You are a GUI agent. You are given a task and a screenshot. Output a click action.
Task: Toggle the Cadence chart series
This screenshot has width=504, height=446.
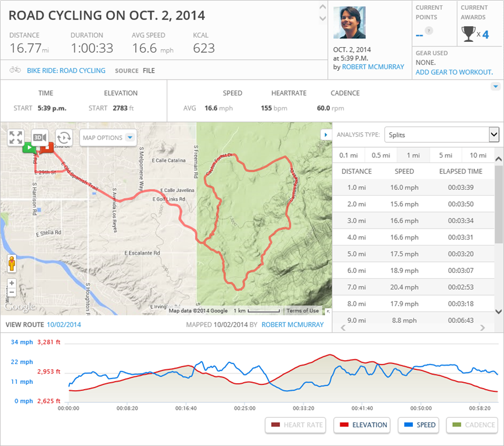(x=473, y=425)
